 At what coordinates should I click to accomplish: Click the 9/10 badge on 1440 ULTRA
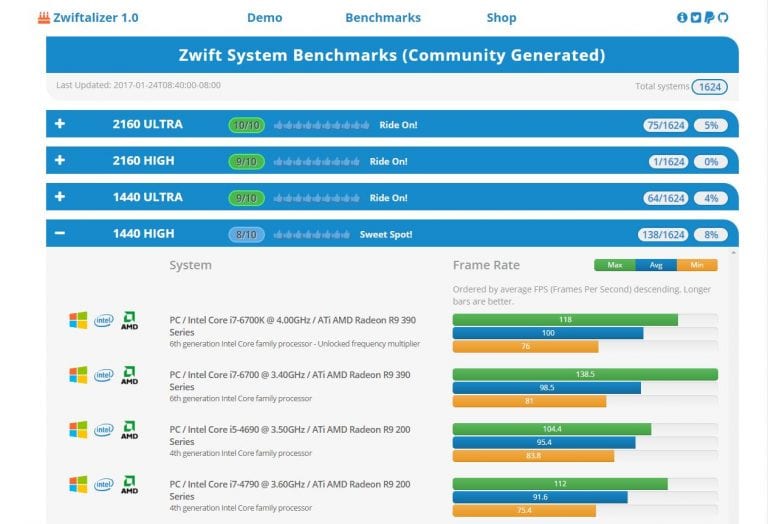click(246, 198)
